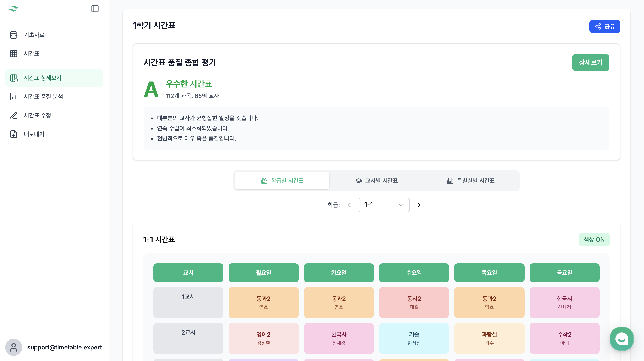Open the 기초자료 database icon

[x=13, y=35]
